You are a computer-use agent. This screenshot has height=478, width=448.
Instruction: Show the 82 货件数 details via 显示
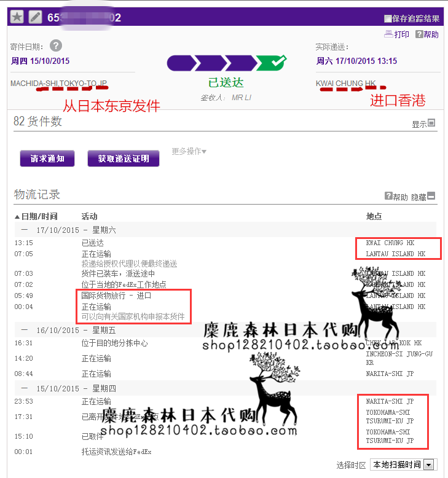[423, 123]
